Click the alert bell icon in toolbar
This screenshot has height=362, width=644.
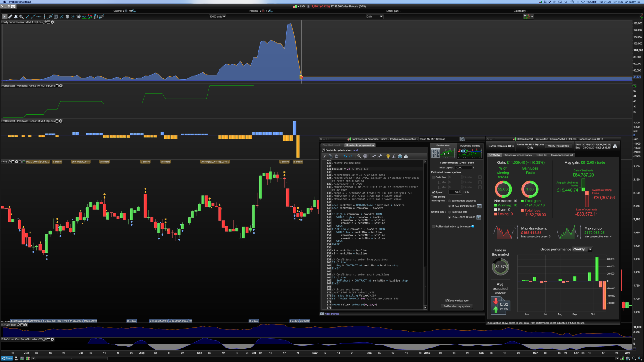[x=16, y=17]
